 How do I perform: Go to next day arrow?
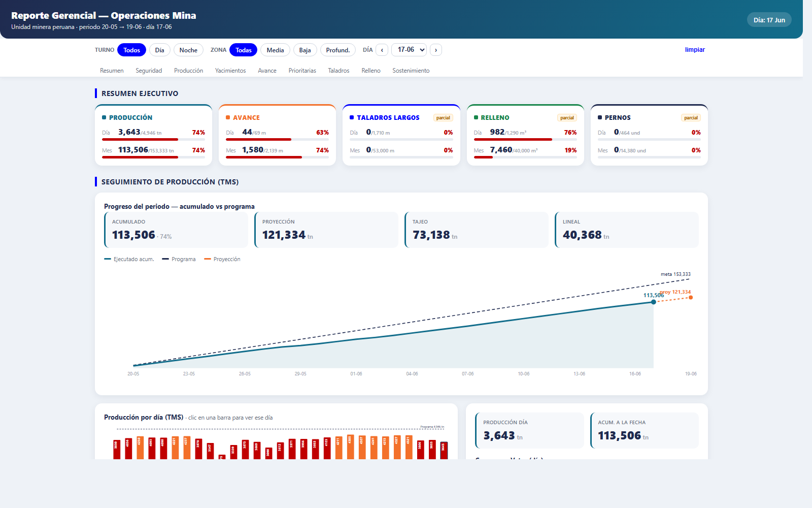point(436,50)
